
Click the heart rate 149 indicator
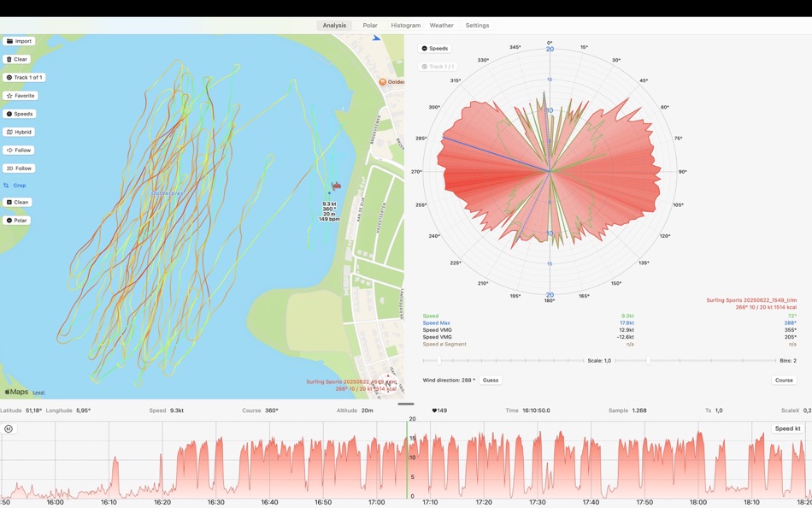click(x=439, y=411)
